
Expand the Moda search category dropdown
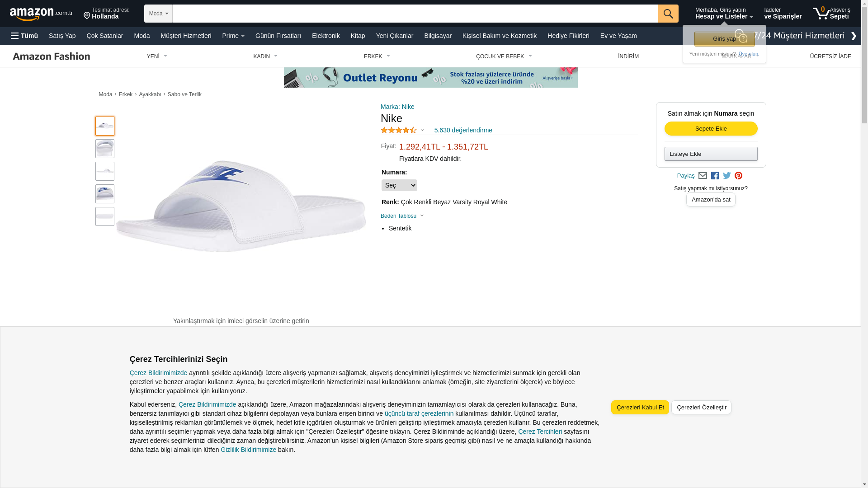point(158,14)
